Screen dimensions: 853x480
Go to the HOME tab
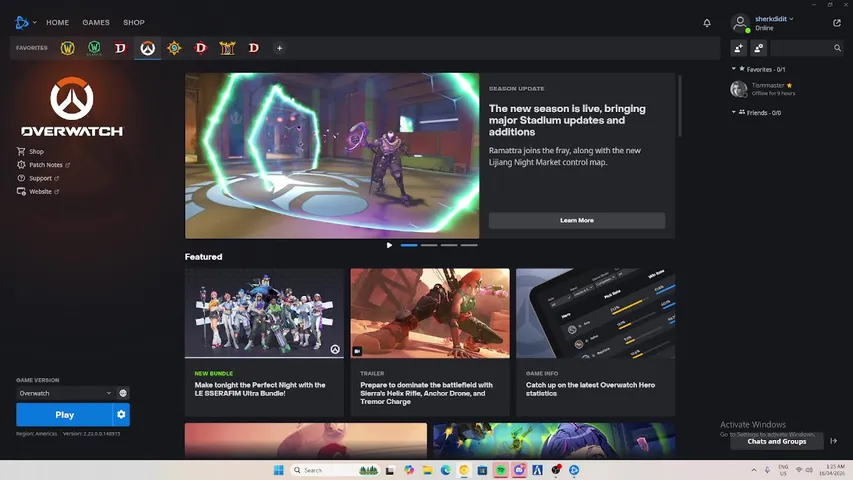point(58,22)
